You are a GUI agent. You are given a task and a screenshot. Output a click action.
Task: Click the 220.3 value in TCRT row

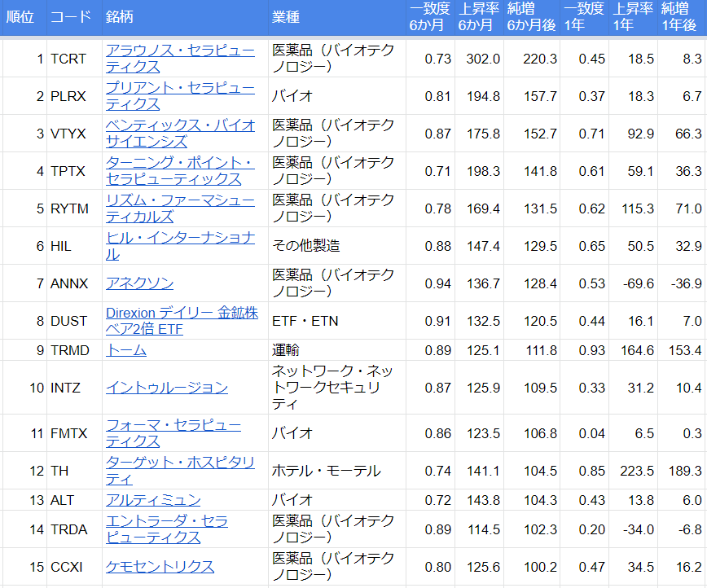point(540,59)
